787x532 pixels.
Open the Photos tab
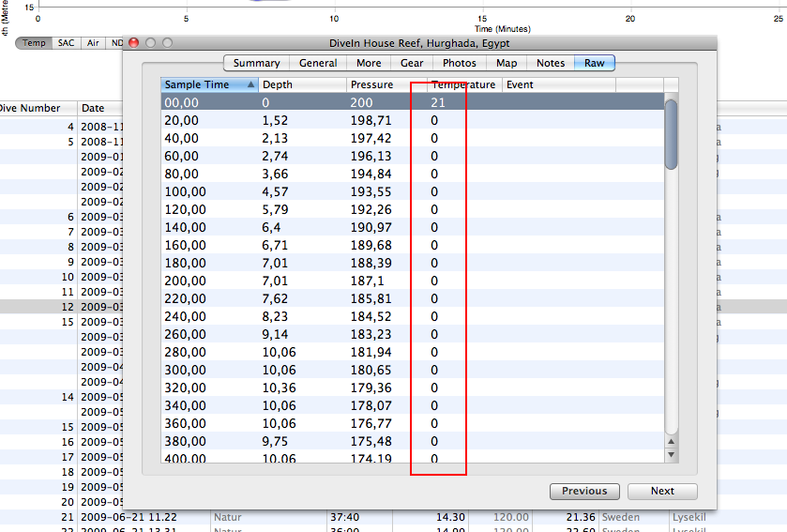coord(460,63)
